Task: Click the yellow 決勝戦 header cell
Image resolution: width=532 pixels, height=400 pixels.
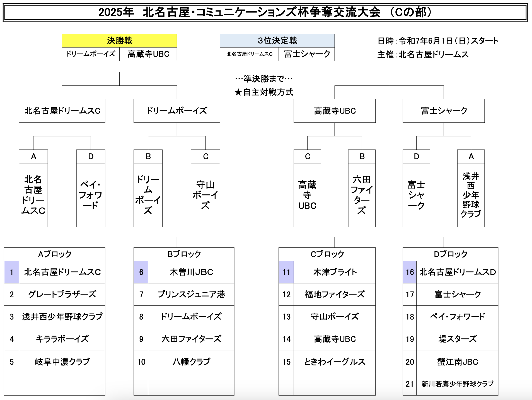Action: click(119, 41)
